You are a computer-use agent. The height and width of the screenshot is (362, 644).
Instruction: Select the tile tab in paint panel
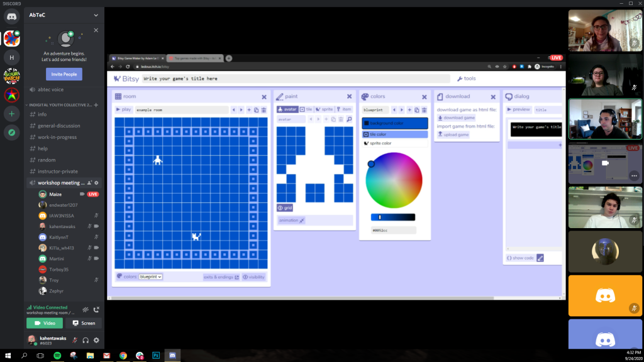click(306, 109)
